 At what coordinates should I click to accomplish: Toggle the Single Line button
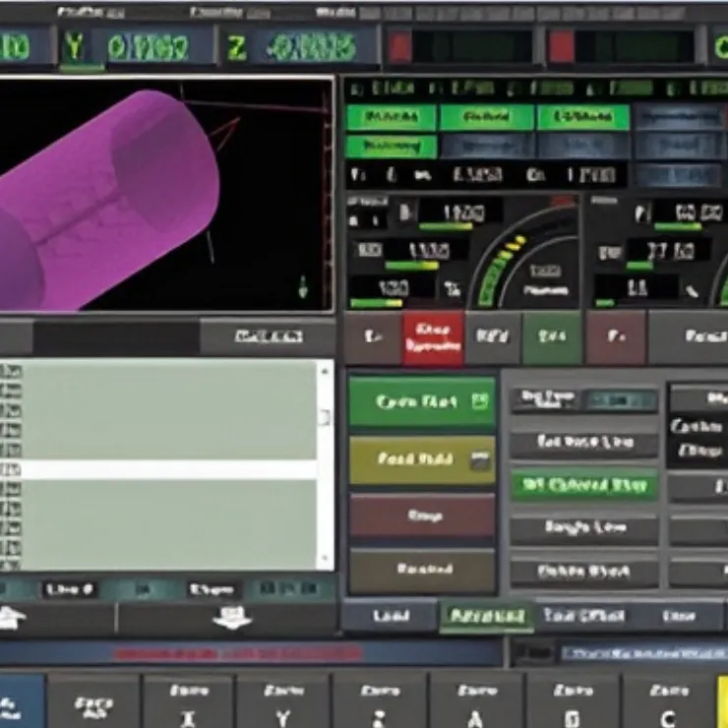pos(583,528)
